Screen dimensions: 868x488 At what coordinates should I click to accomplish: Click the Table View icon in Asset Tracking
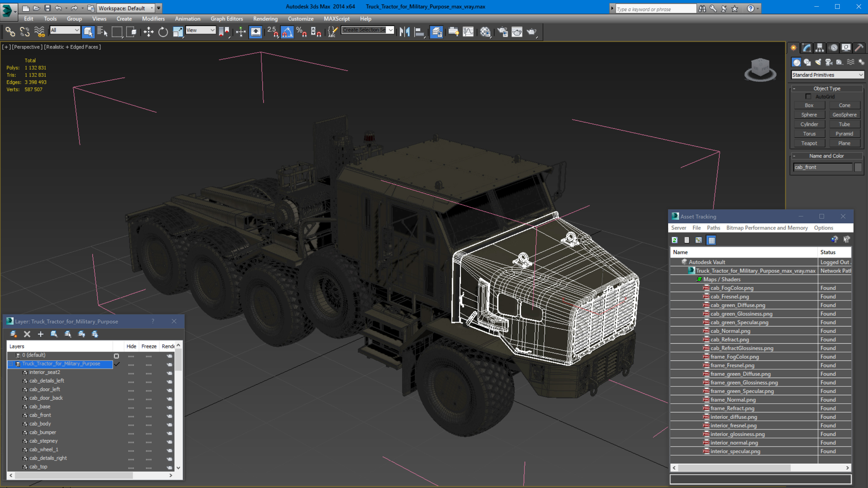[712, 240]
